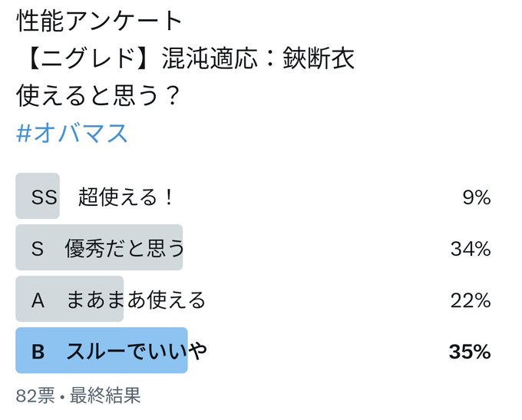Screen dimensions: 522x420
Task: Click the 性能アンケート heading text
Action: 99,21
